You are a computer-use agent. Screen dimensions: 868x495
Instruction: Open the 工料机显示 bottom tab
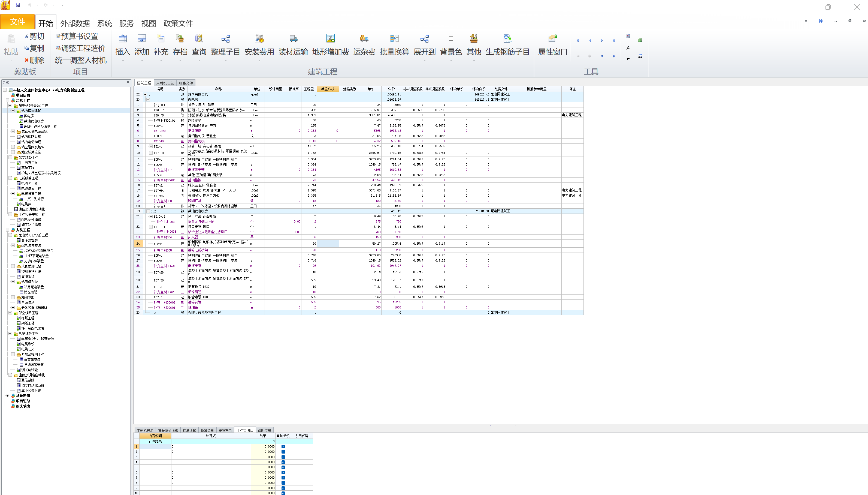tap(145, 430)
